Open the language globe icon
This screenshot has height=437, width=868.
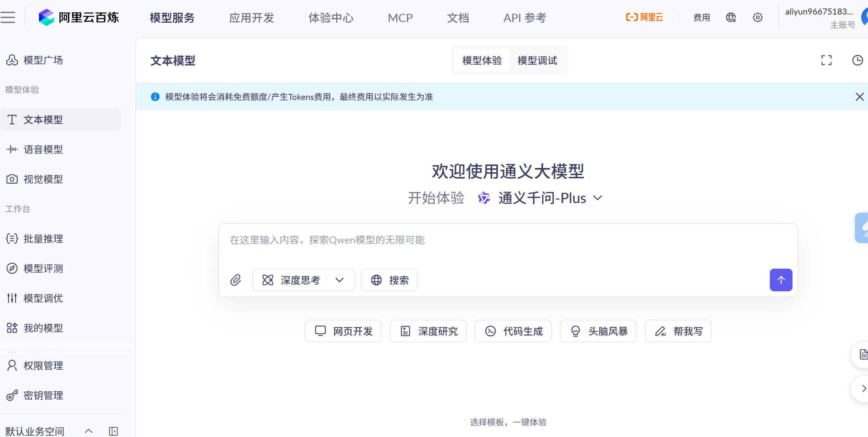(x=731, y=17)
